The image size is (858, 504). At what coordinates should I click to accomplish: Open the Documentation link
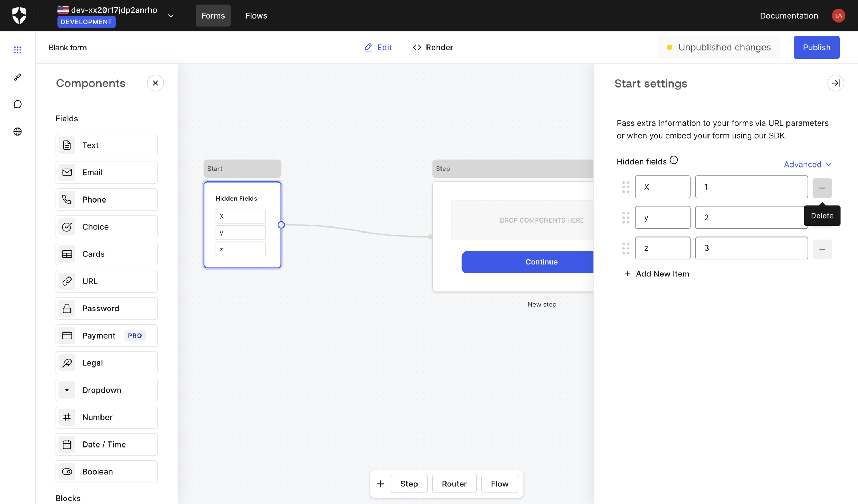[789, 15]
